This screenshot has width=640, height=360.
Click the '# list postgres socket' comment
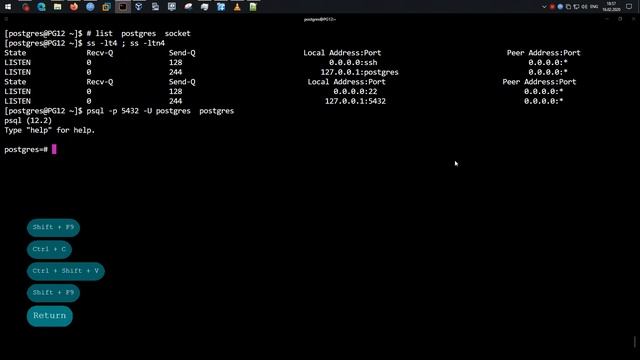[x=138, y=33]
